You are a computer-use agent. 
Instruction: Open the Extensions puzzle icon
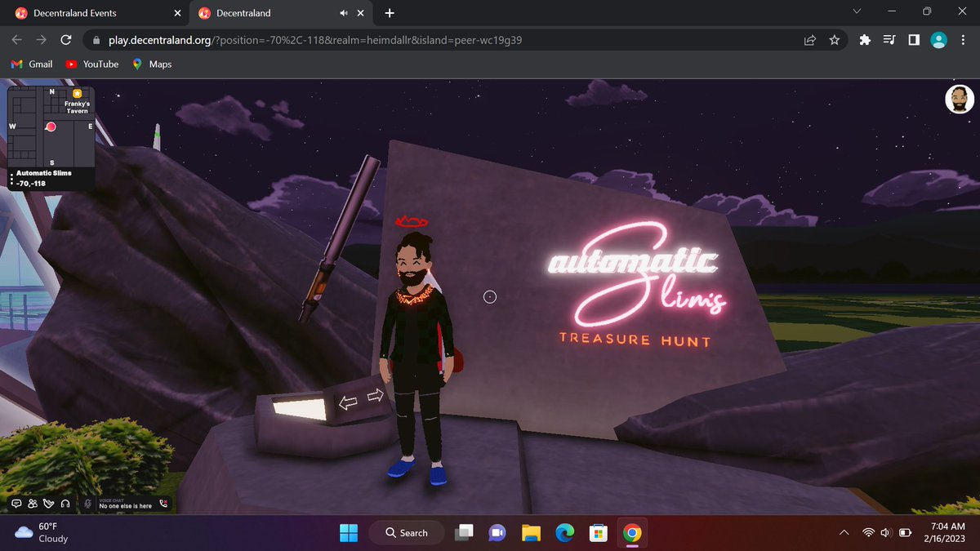point(866,39)
